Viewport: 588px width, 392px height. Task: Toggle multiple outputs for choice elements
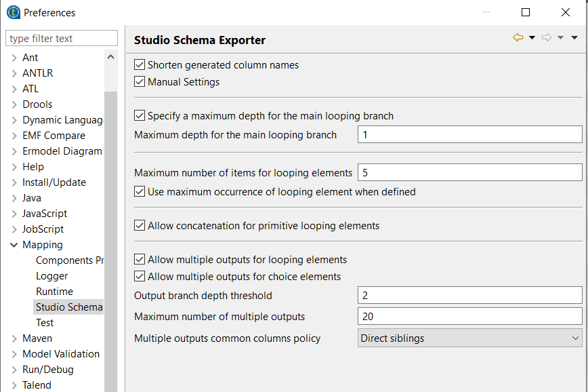(140, 277)
